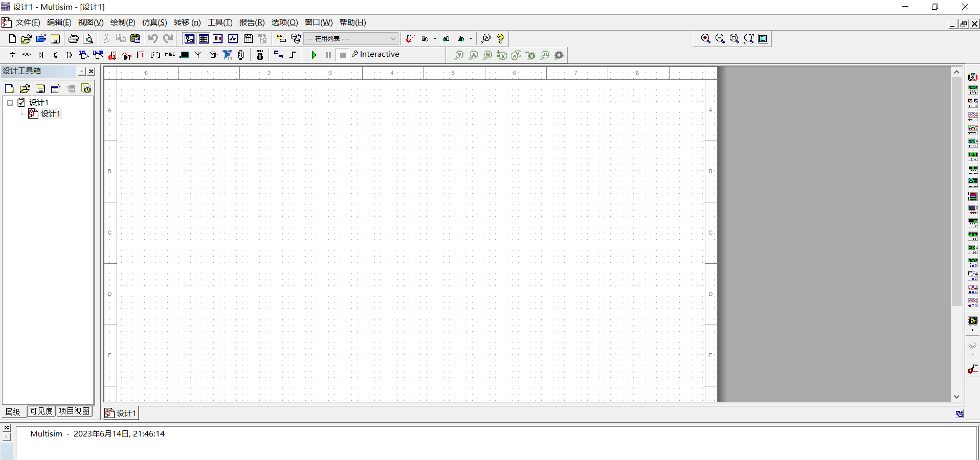Viewport: 980px width, 460px height.
Task: Stop the simulation
Action: (x=343, y=55)
